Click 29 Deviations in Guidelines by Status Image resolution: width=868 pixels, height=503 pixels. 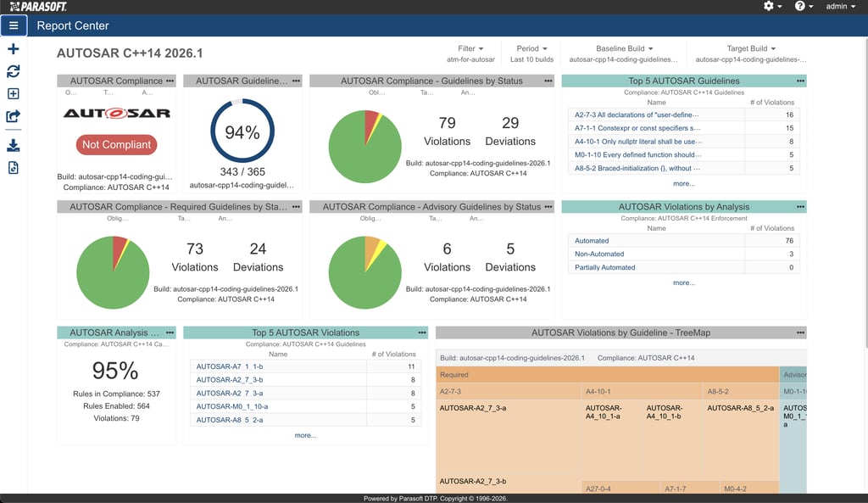pos(510,131)
